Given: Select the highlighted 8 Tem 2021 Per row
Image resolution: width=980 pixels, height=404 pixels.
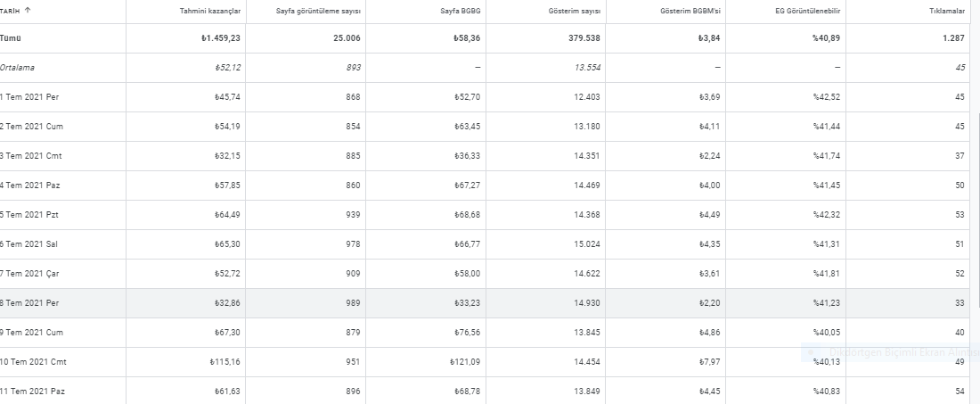Looking at the screenshot, I should 485,302.
